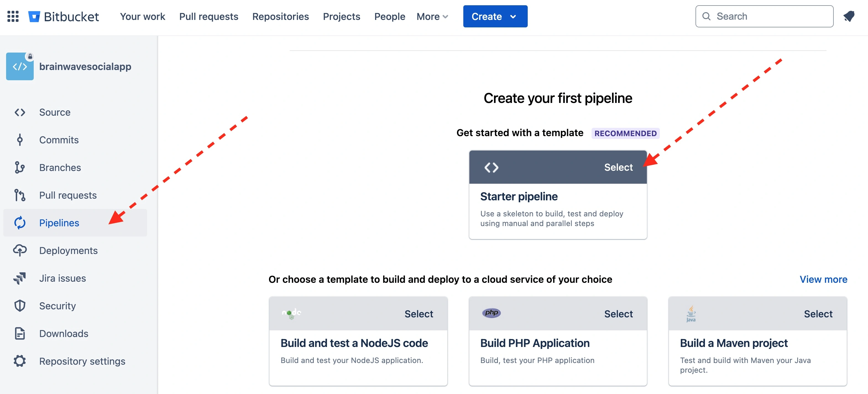This screenshot has height=394, width=868.
Task: Select the Build PHP Application template
Action: click(x=618, y=314)
